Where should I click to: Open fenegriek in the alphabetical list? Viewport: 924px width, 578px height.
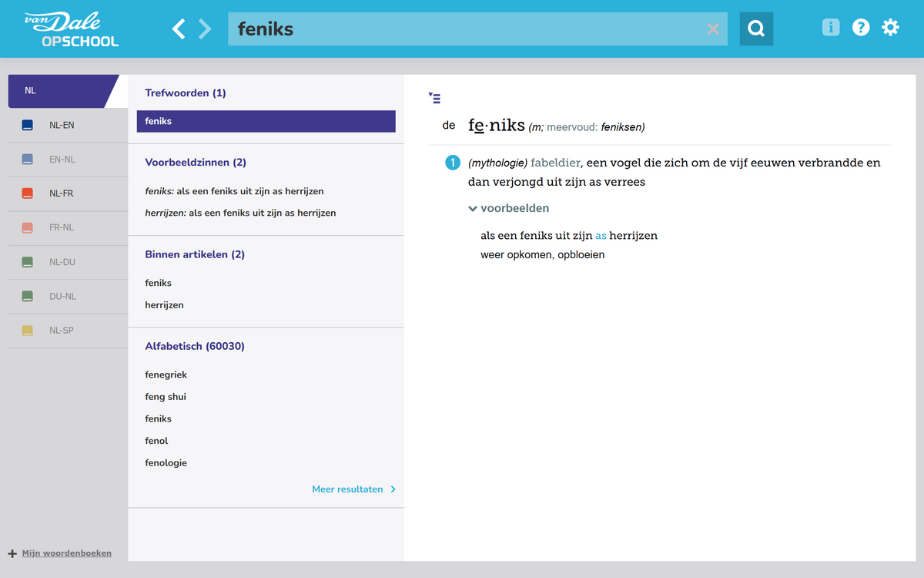[x=166, y=375]
